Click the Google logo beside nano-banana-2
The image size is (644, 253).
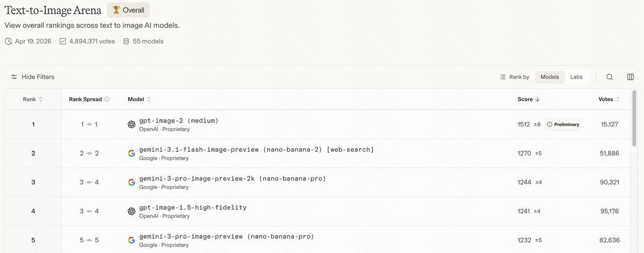coord(132,153)
